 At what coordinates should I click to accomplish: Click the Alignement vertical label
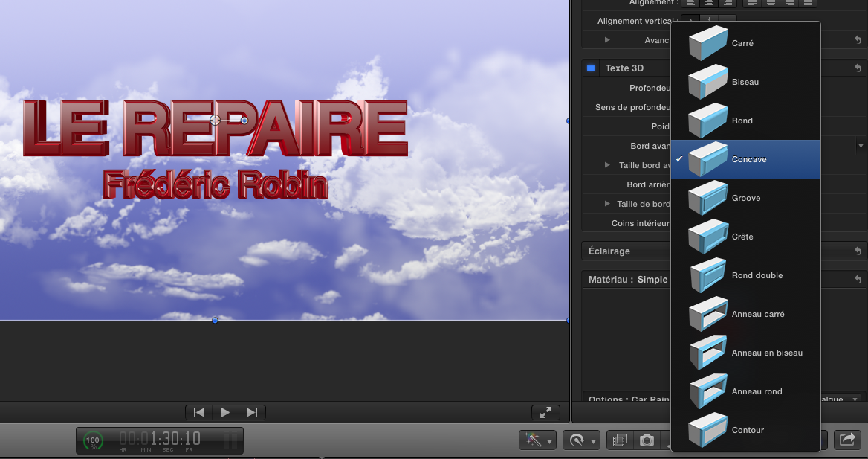click(637, 21)
